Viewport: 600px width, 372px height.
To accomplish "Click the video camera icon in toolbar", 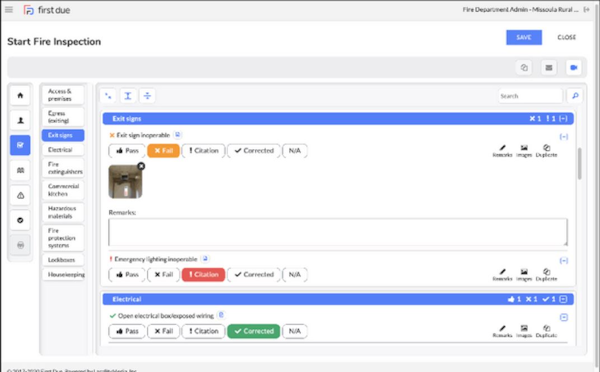I will [573, 68].
